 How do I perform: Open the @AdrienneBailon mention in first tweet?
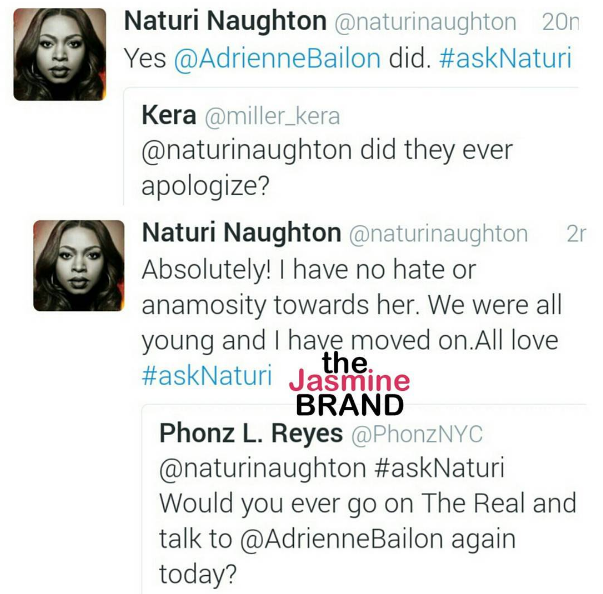coord(277,58)
